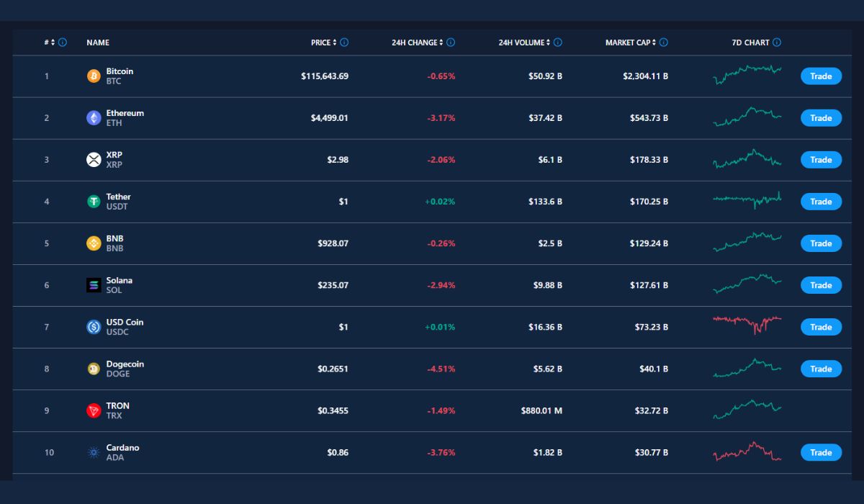Click the Bitcoin coin logo
Image resolution: width=864 pixels, height=504 pixels.
tap(93, 76)
